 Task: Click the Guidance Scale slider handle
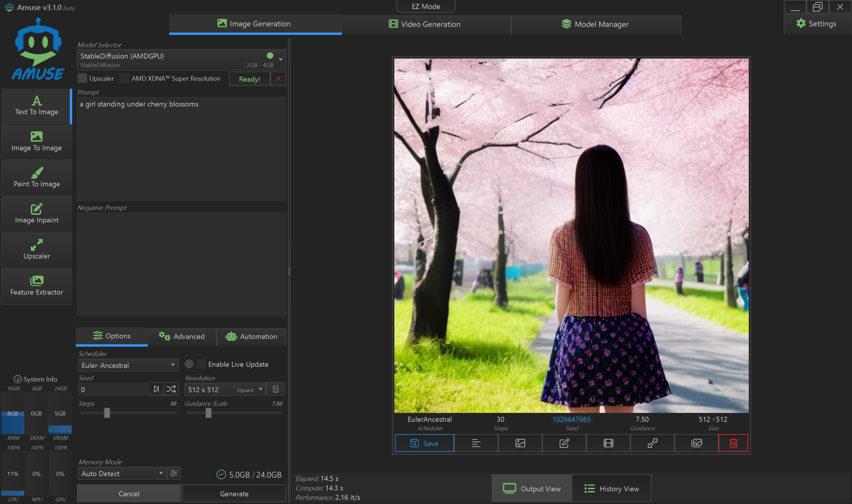coord(209,413)
